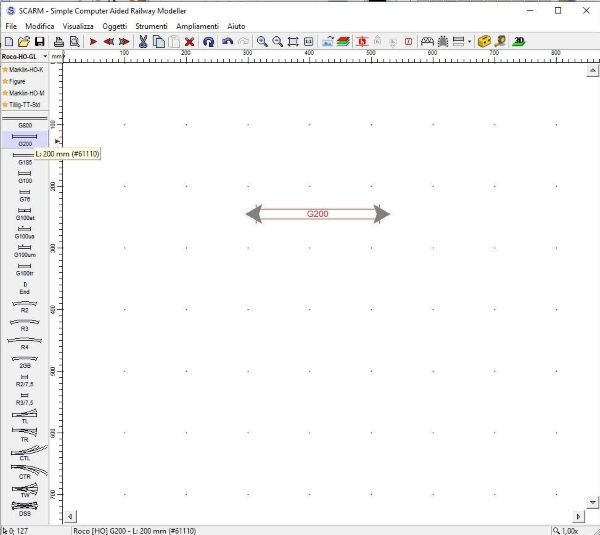The height and width of the screenshot is (535, 600).
Task: Click the scissors Cut icon
Action: pos(143,42)
